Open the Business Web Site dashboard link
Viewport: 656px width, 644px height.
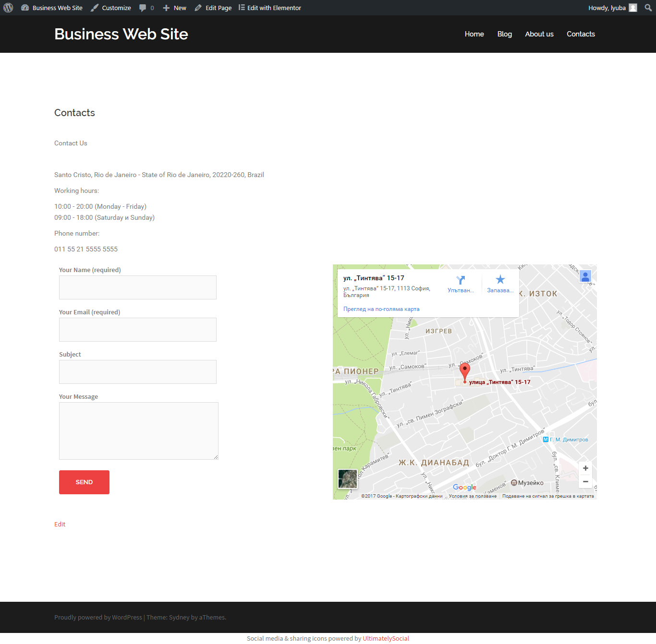pos(52,8)
